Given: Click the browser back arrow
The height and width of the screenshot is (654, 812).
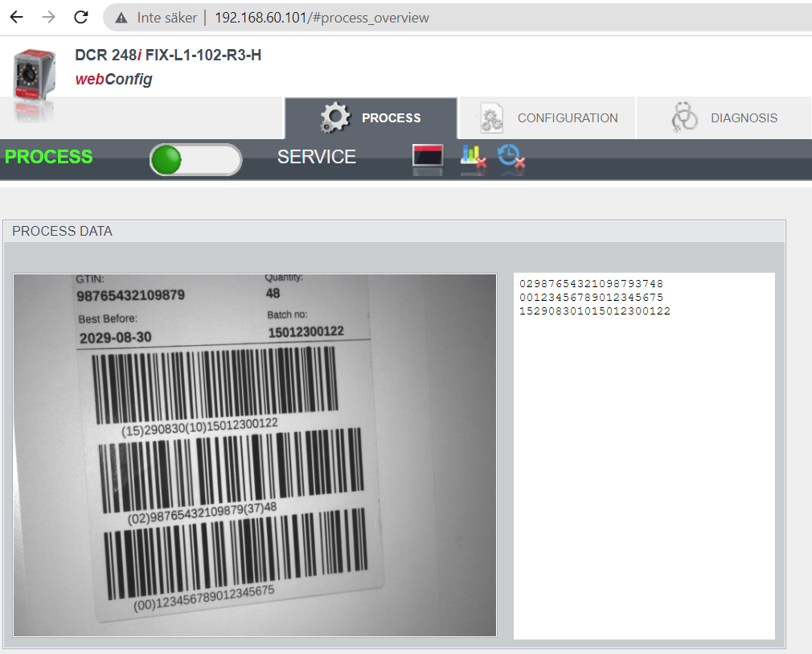Looking at the screenshot, I should tap(17, 17).
